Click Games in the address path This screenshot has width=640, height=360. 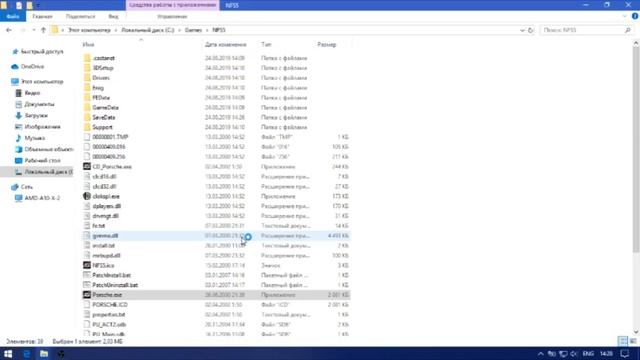(x=193, y=30)
